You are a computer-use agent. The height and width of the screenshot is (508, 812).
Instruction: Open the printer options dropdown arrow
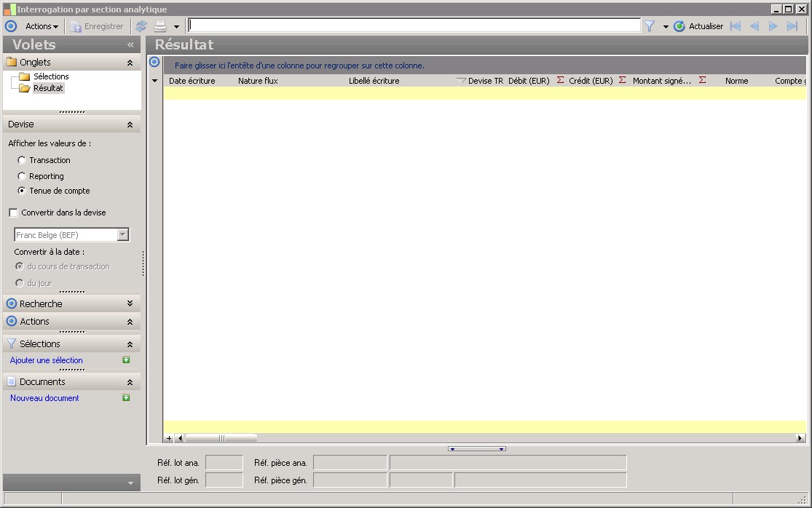[x=176, y=26]
